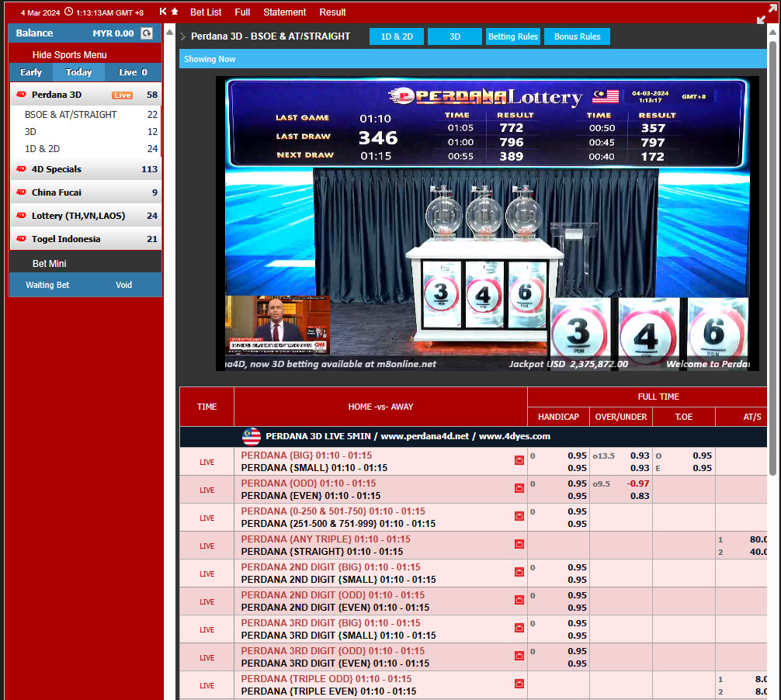Click the main panel vertical scrollbar thumb
This screenshot has height=700, width=781.
[772, 258]
